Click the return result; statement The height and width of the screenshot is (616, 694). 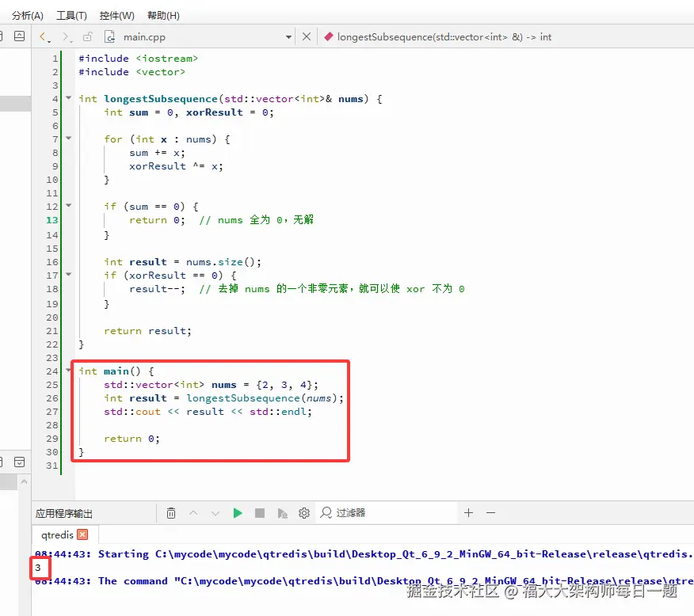click(x=148, y=331)
